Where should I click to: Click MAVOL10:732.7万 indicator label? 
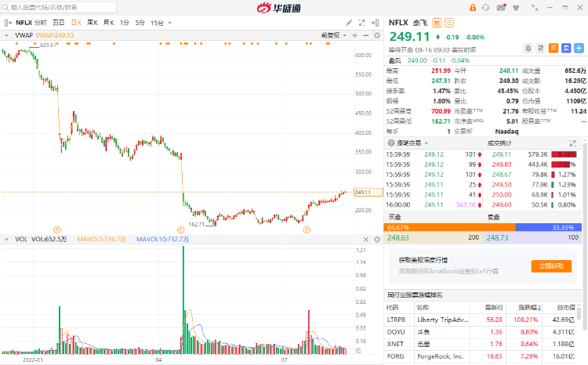(162, 239)
